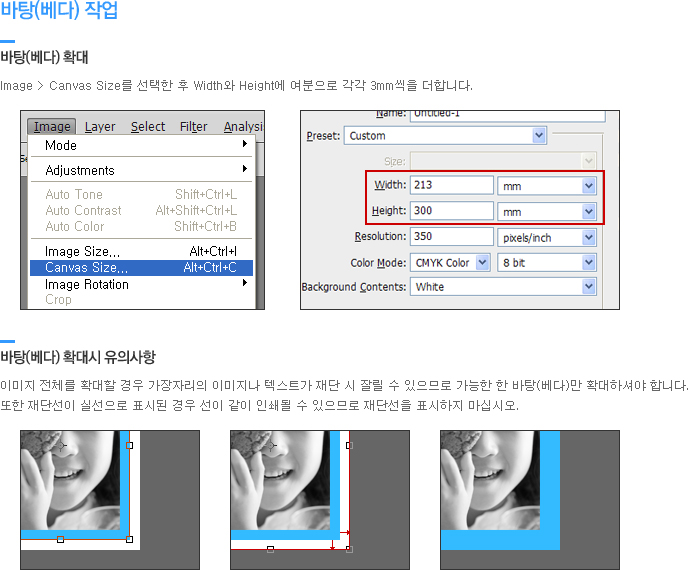700x570 pixels.
Task: Click the Resolution field showing 350
Action: (x=452, y=238)
